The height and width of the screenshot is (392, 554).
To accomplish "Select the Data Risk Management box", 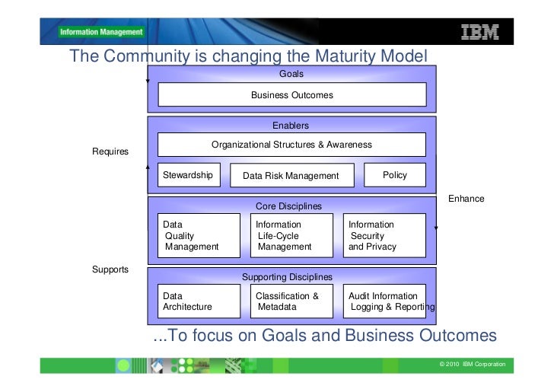I will (x=292, y=175).
